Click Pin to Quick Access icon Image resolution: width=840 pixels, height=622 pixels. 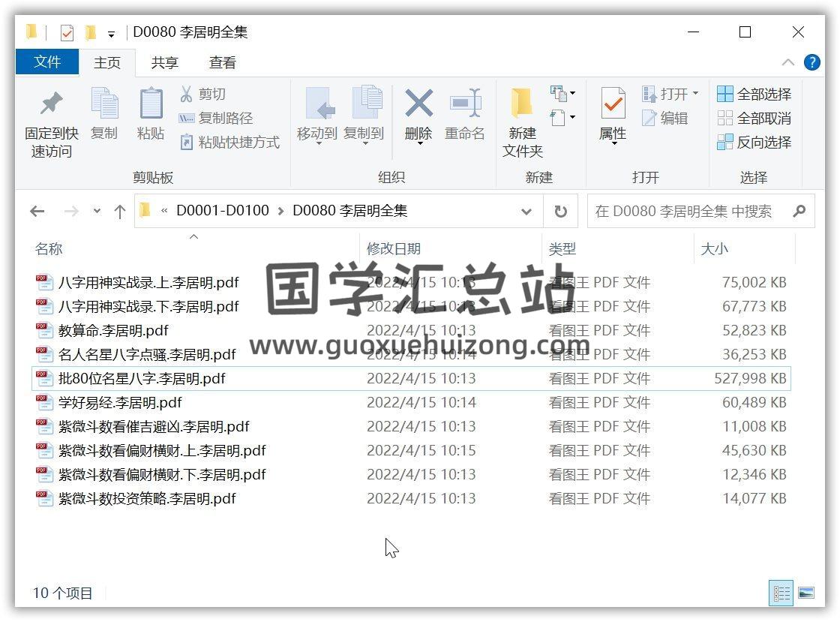coord(52,104)
